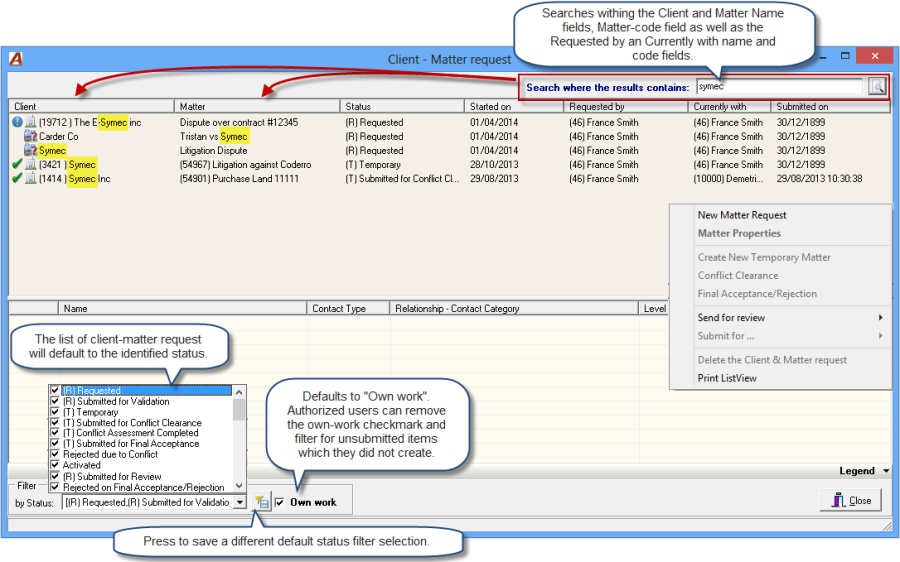Sort by the Status column header
900x562 pixels.
(x=402, y=106)
